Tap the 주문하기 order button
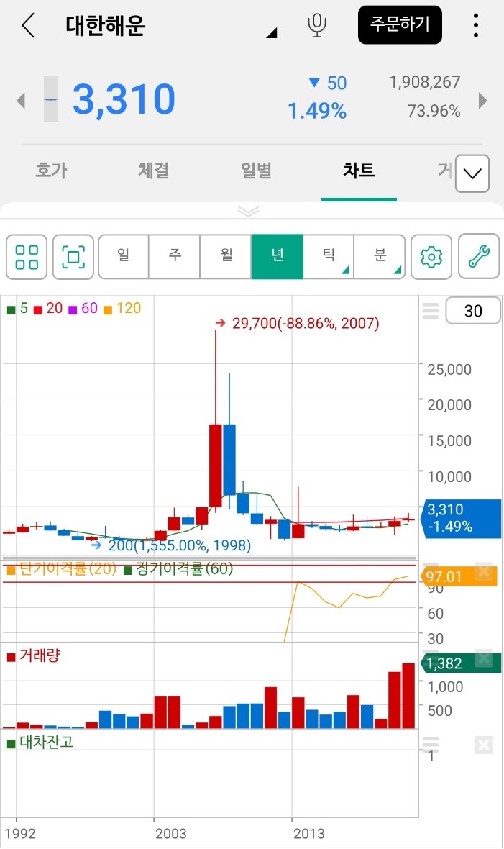The image size is (504, 849). coord(400,24)
